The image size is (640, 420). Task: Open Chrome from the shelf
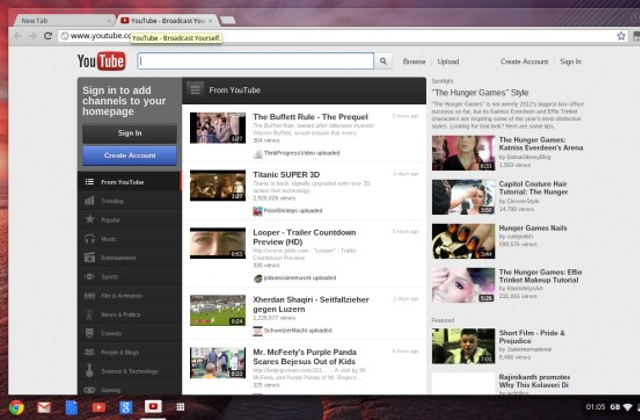[16, 407]
